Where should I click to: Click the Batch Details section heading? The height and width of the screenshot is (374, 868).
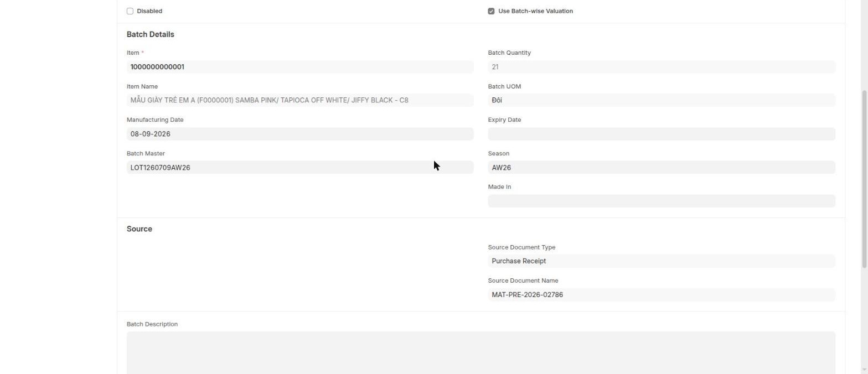[151, 34]
